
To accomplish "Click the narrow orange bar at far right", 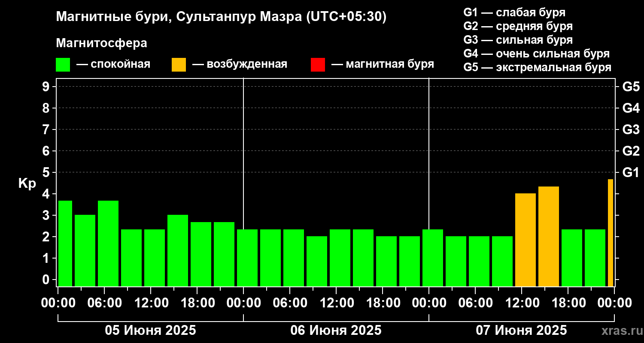I will pos(610,233).
